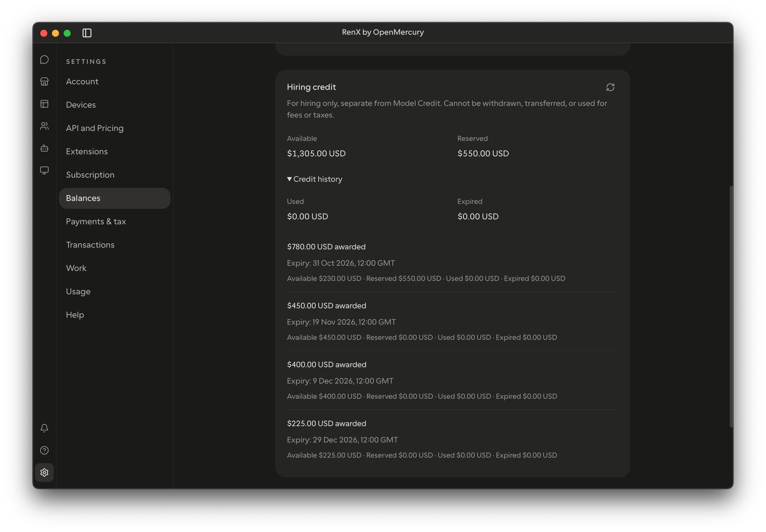The width and height of the screenshot is (766, 532).
Task: Click the help question-mark icon
Action: click(44, 450)
